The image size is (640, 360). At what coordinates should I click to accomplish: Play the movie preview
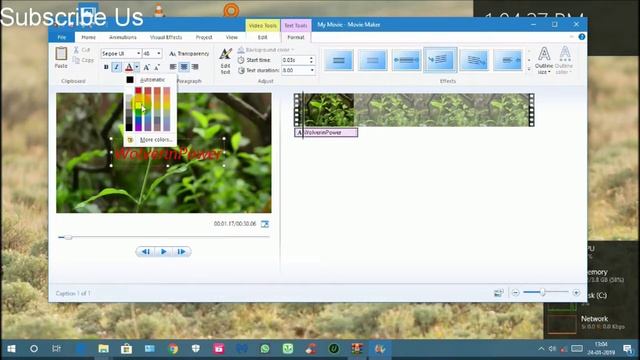point(164,251)
